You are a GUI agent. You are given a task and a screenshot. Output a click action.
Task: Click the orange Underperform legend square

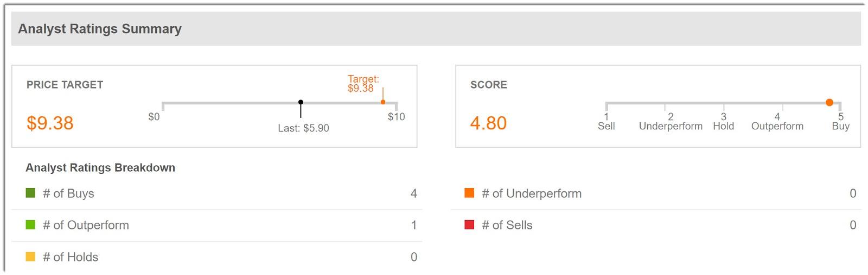(x=469, y=193)
